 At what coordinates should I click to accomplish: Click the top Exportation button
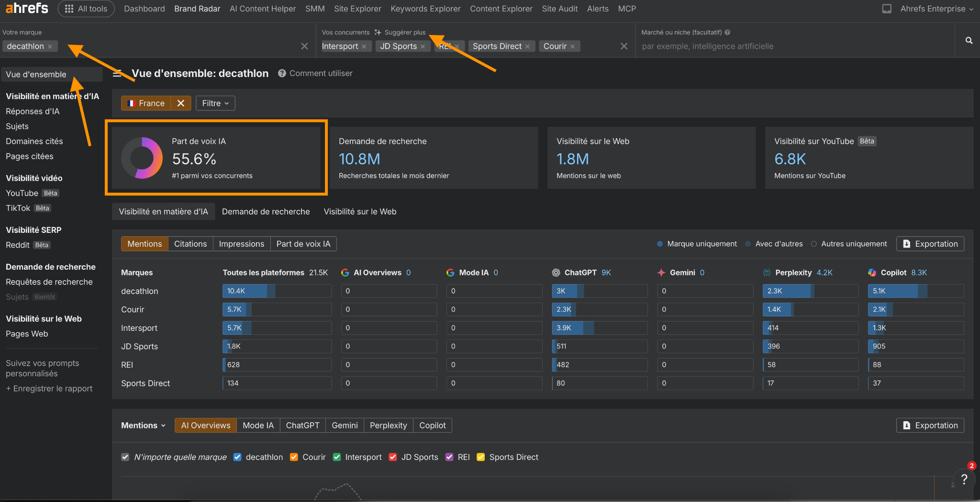pyautogui.click(x=930, y=244)
